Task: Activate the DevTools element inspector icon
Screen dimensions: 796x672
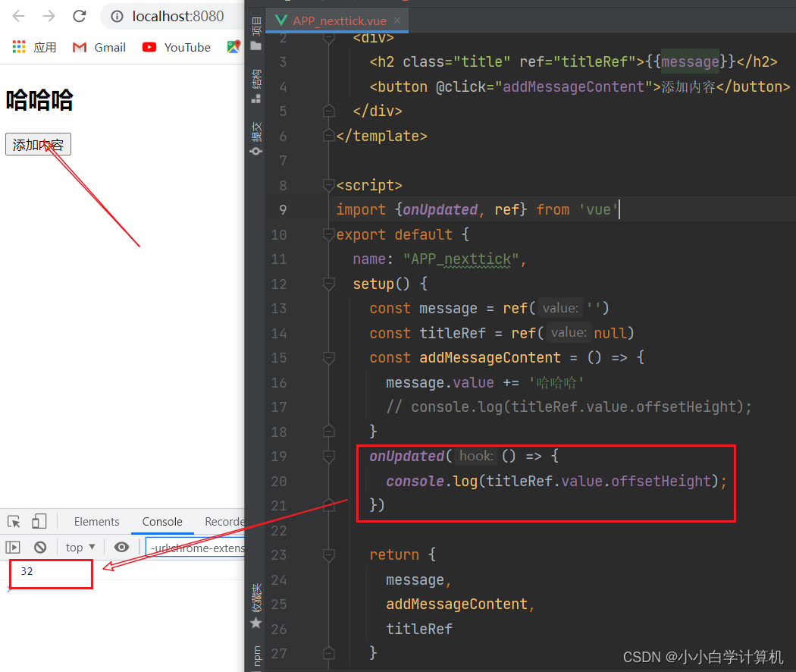Action: coord(14,522)
